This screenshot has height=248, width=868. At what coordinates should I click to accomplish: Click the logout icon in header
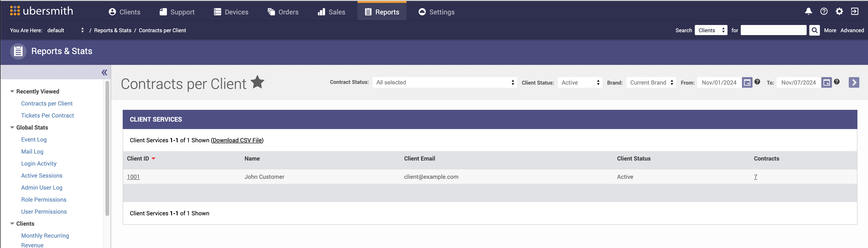click(x=855, y=12)
